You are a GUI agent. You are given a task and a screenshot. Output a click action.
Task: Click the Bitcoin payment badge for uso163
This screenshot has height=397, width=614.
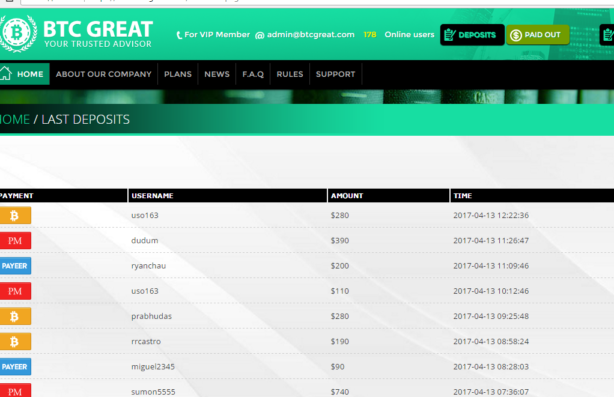pos(15,215)
